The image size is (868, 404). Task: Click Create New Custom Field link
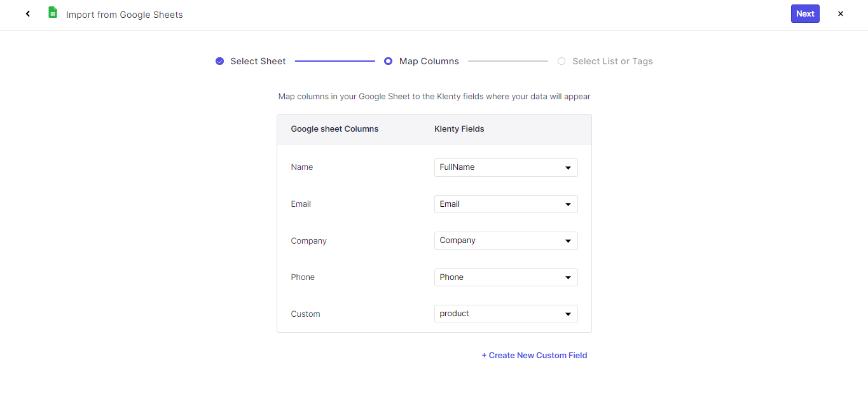click(534, 356)
